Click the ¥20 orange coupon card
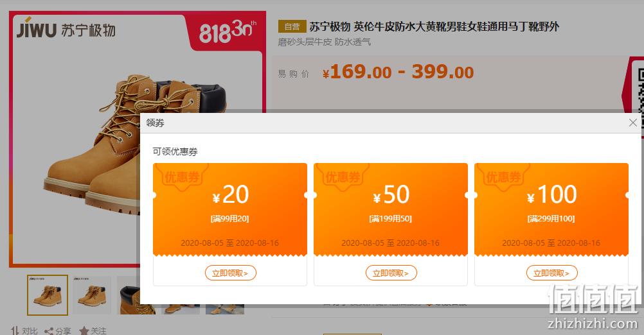644x335 pixels. point(230,209)
